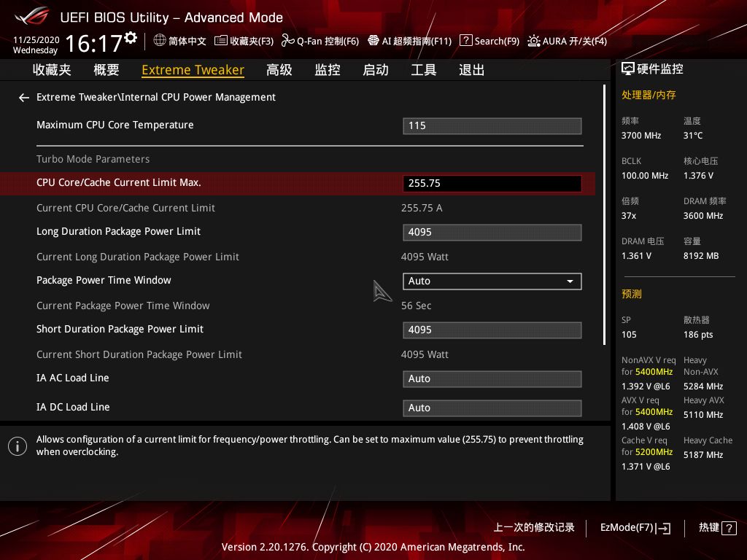Edit CPU Core/Cache Current Limit Max. field

point(492,183)
